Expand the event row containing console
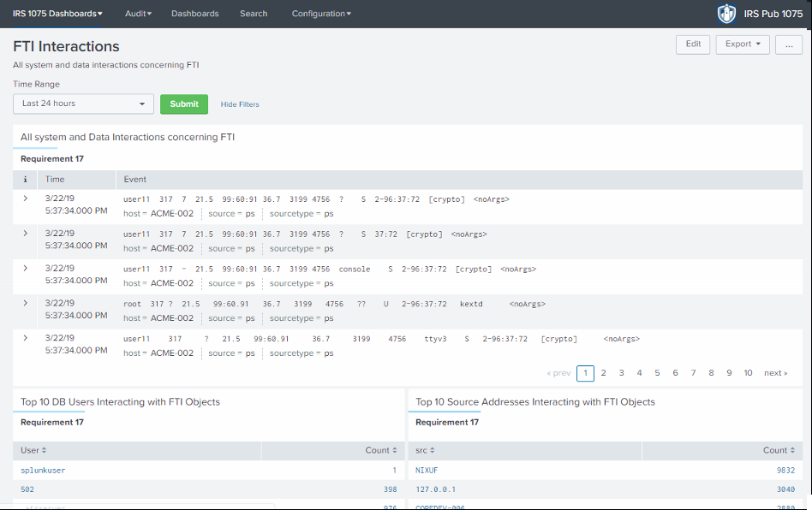The image size is (812, 510). click(x=25, y=268)
